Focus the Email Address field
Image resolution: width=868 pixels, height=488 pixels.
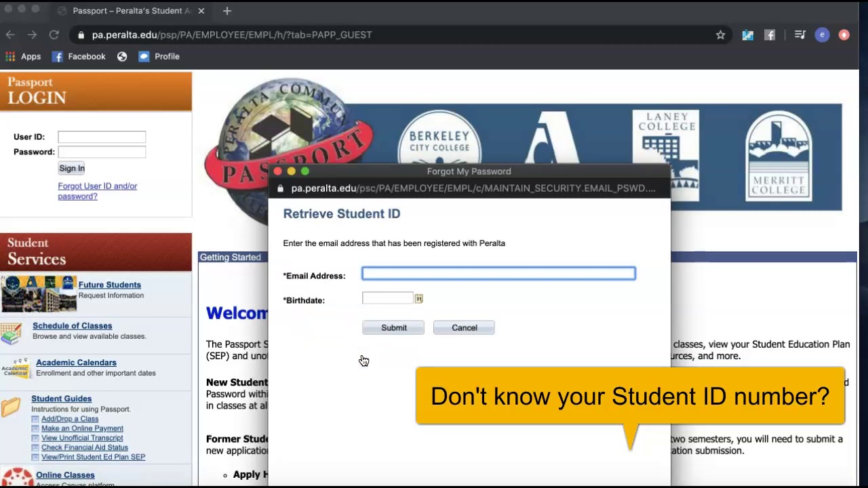coord(498,274)
